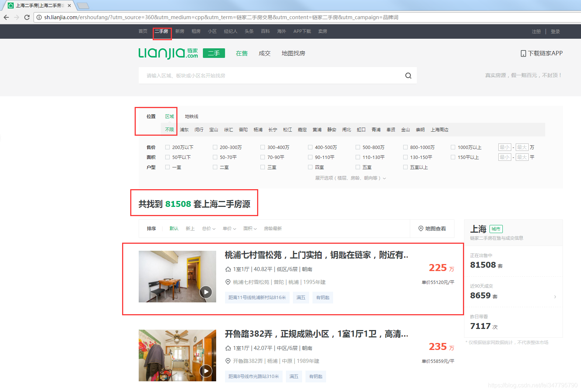Tick the 五室以上 layout checkbox
The image size is (581, 392).
[x=405, y=167]
